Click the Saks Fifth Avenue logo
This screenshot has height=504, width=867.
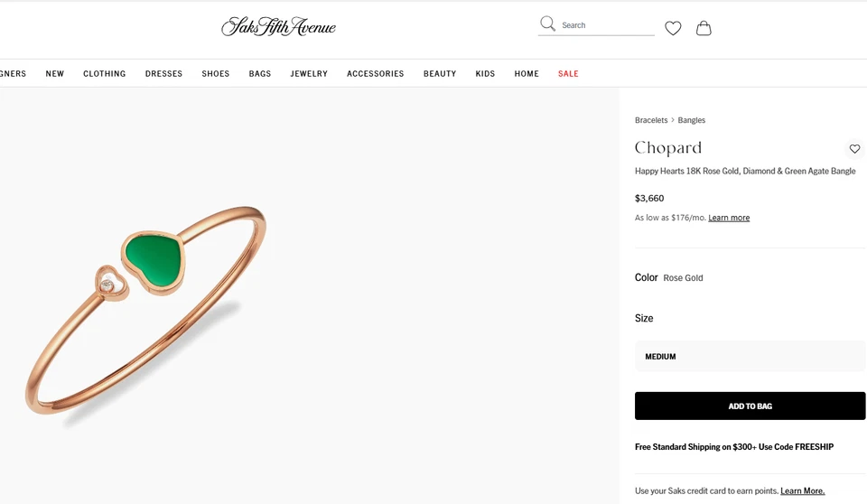[279, 26]
